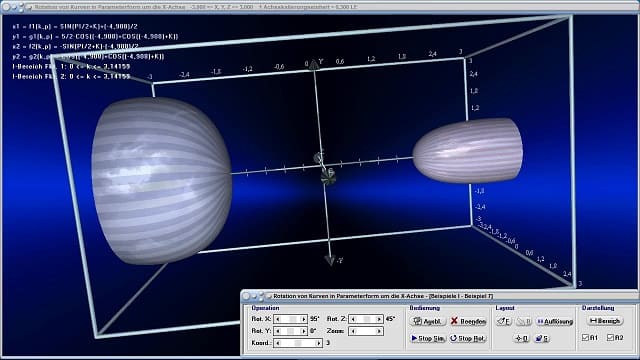This screenshot has height=360, width=640.
Task: Click the x2 = f2(k,p) formula line
Action: (x=76, y=46)
